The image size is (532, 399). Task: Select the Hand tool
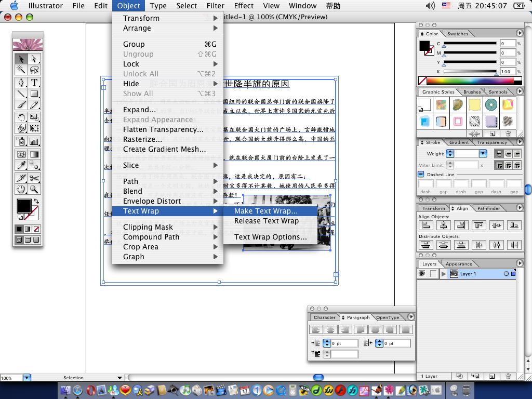(x=21, y=189)
